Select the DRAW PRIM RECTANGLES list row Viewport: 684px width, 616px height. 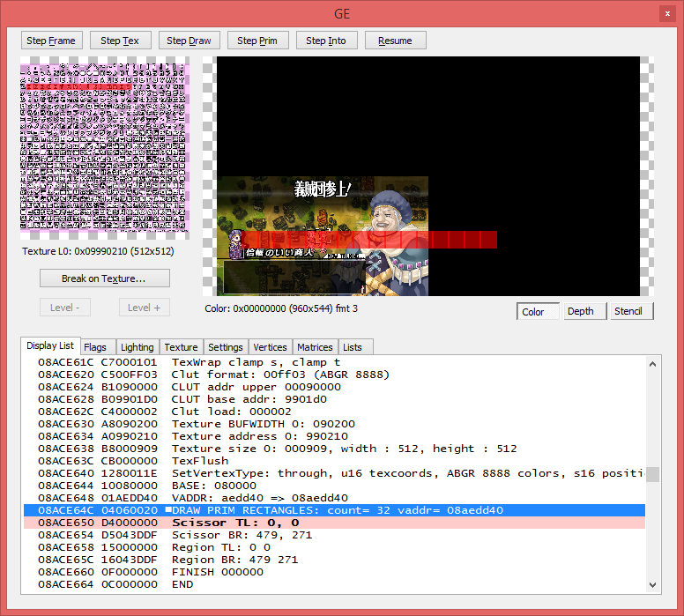[x=335, y=510]
